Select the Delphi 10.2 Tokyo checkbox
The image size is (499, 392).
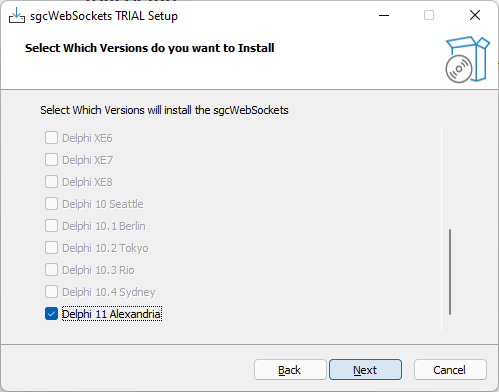tap(51, 248)
